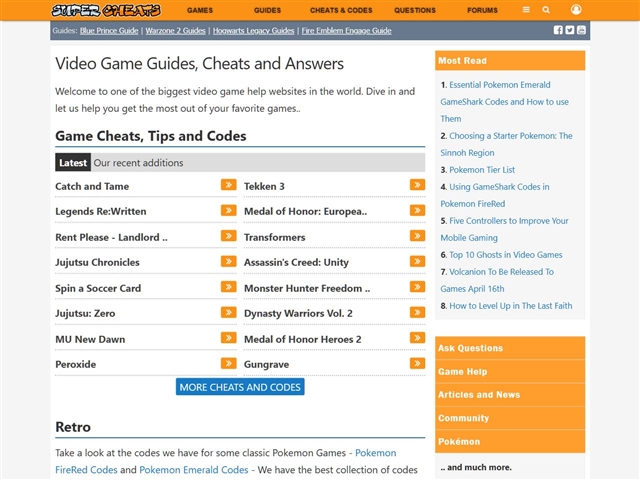
Task: Read Essential Pokemon Emerald GameShark Codes article
Action: coord(504,102)
